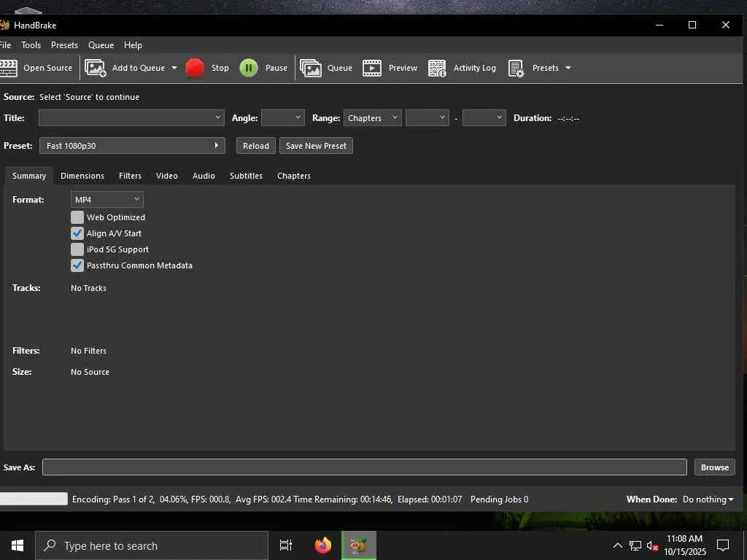
Task: Click Save New Preset button
Action: click(316, 146)
